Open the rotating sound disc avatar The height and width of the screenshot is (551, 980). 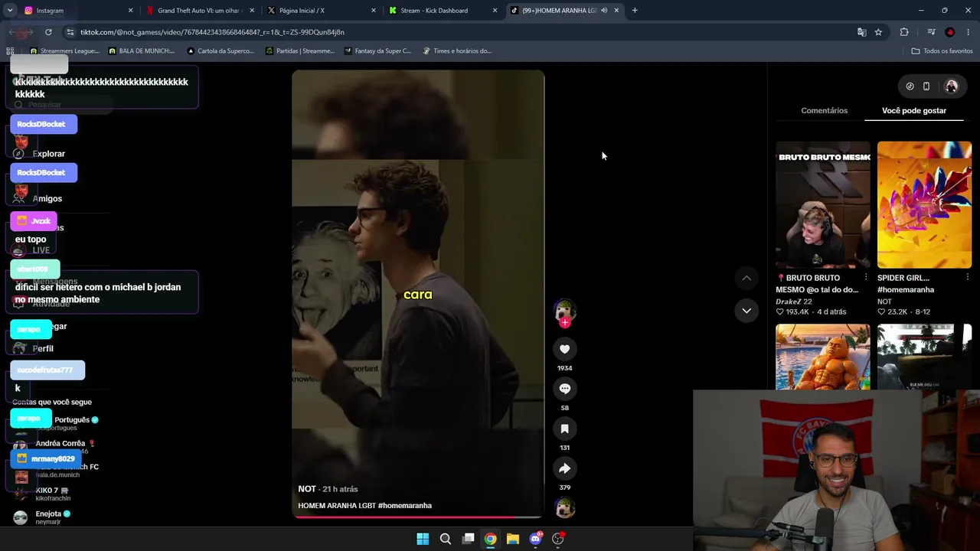565,507
